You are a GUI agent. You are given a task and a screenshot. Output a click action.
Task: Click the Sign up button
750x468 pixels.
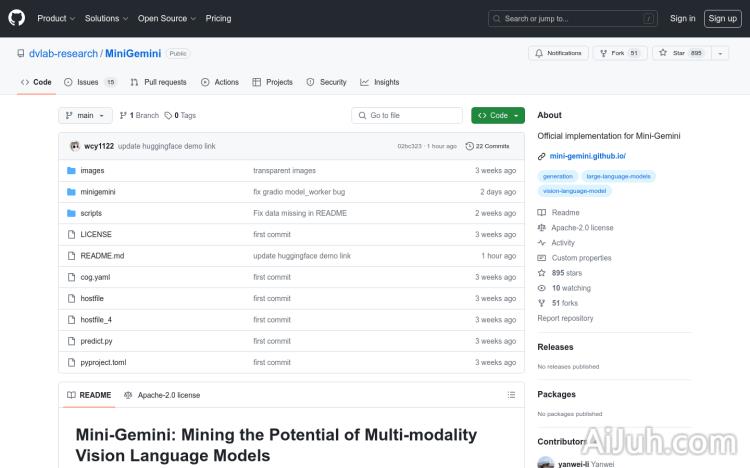[x=721, y=18]
